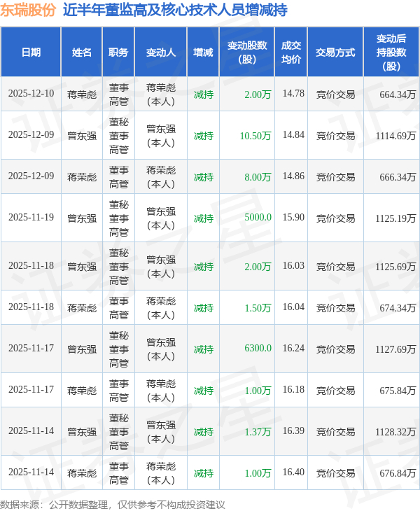Click 竞价交易 in the 16.40 price row

point(335,473)
